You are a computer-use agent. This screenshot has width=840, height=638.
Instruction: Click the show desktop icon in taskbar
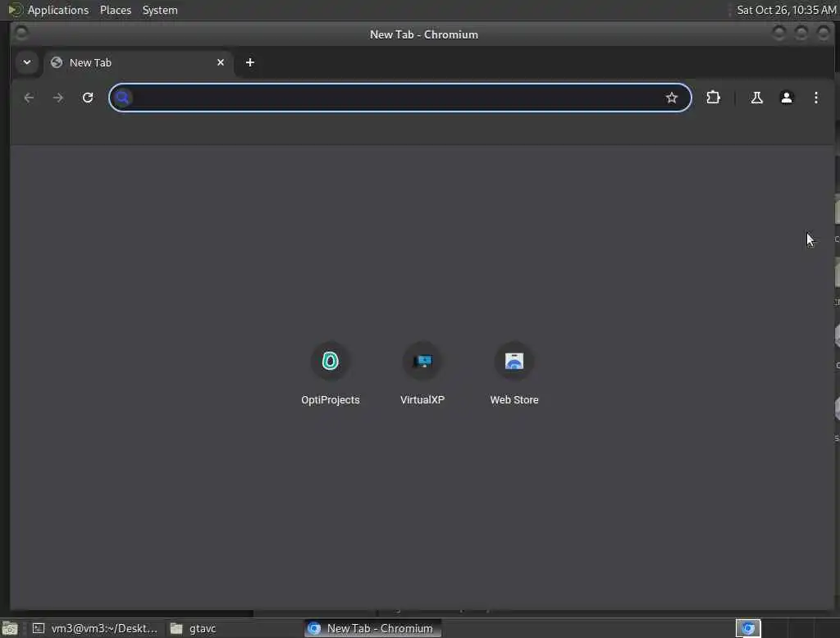pos(10,629)
